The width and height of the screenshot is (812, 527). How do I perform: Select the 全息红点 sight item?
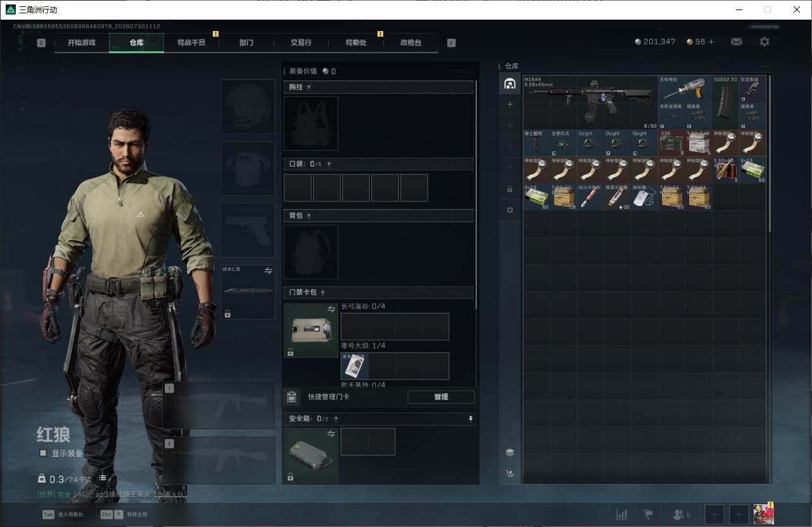coord(563,143)
